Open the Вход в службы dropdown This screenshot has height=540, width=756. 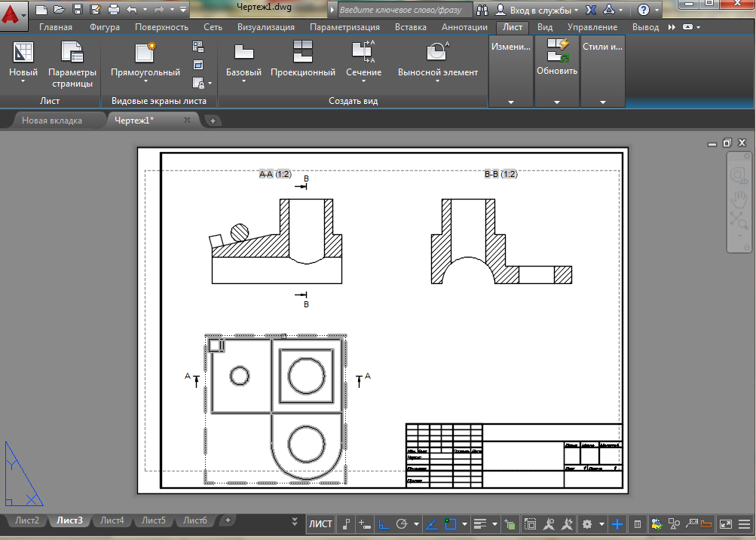tap(544, 10)
